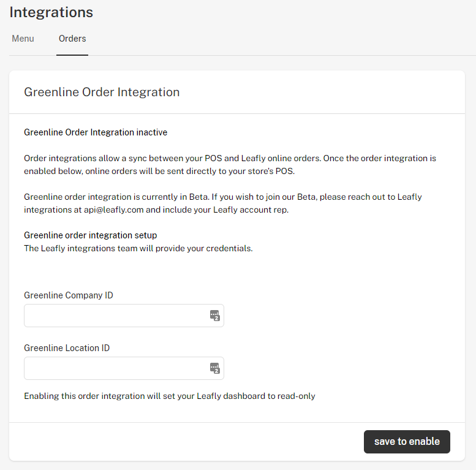Select the Orders tab

coord(72,39)
